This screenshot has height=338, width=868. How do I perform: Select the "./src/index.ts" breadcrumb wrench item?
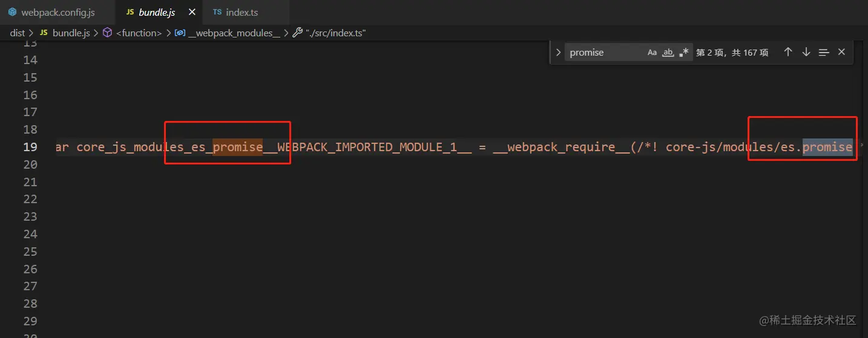(x=329, y=33)
